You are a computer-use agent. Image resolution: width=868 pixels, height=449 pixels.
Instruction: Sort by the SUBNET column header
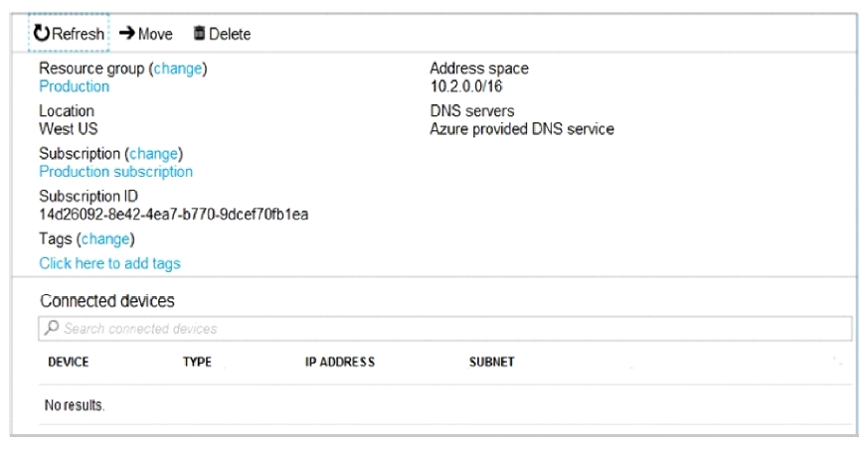(x=491, y=363)
